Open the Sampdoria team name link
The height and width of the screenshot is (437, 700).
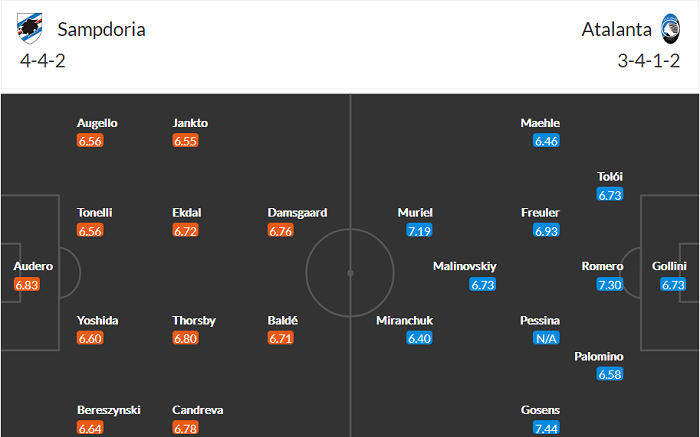101,29
